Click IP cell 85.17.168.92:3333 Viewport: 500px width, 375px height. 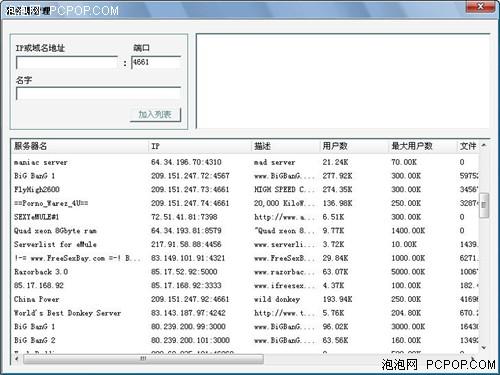(x=186, y=285)
